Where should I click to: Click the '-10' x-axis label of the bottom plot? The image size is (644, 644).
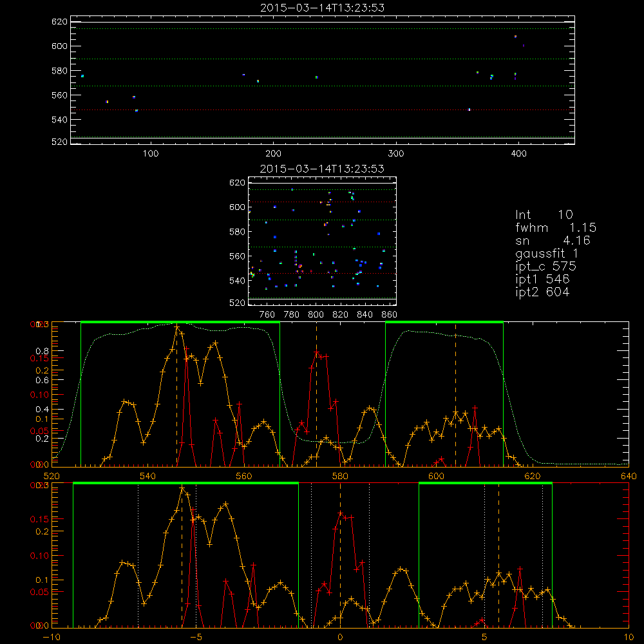coord(52,637)
